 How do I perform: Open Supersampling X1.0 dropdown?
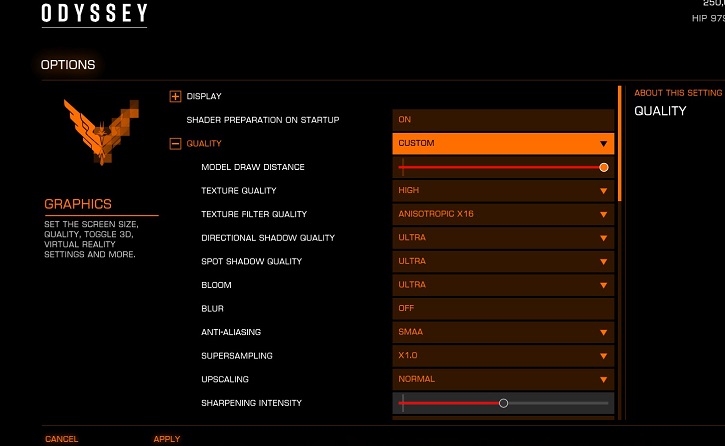click(503, 355)
